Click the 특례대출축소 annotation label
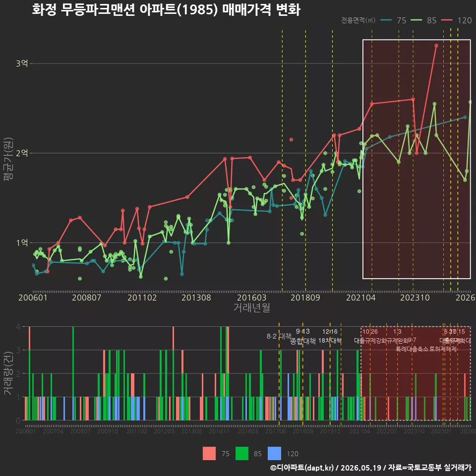The image size is (476, 476). 412,349
